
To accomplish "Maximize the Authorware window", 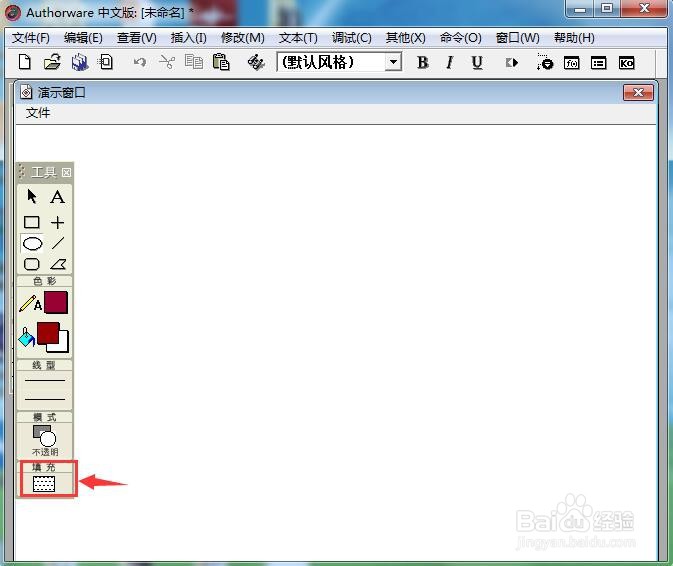I will (606, 9).
